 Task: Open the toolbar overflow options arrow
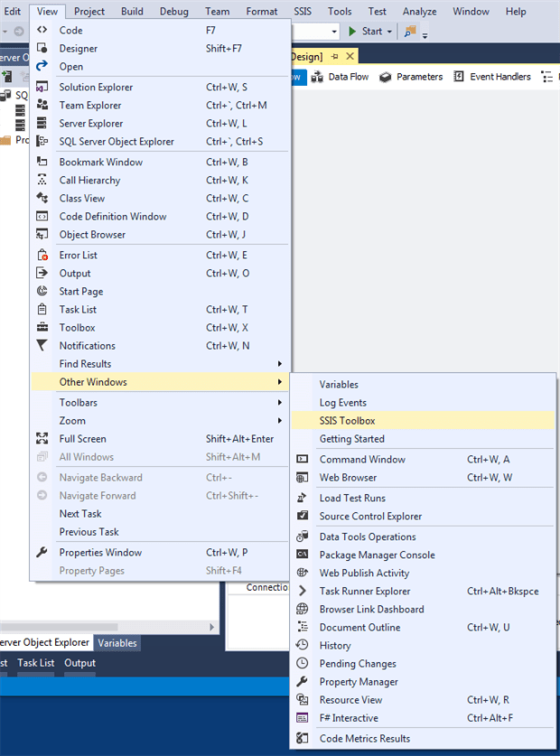(x=425, y=34)
